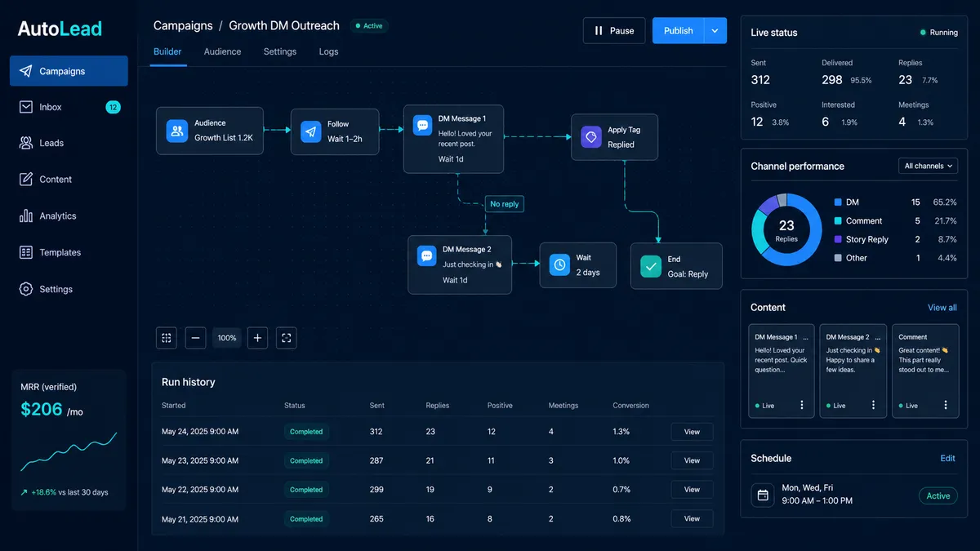Click the Inbox badge showing 12
980x551 pixels.
point(113,107)
